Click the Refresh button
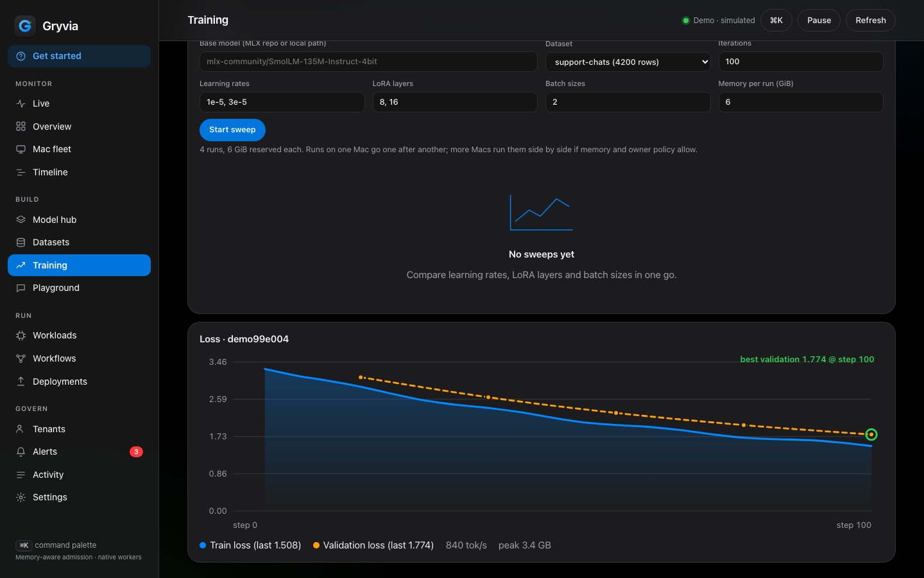This screenshot has width=924, height=578. (x=870, y=21)
